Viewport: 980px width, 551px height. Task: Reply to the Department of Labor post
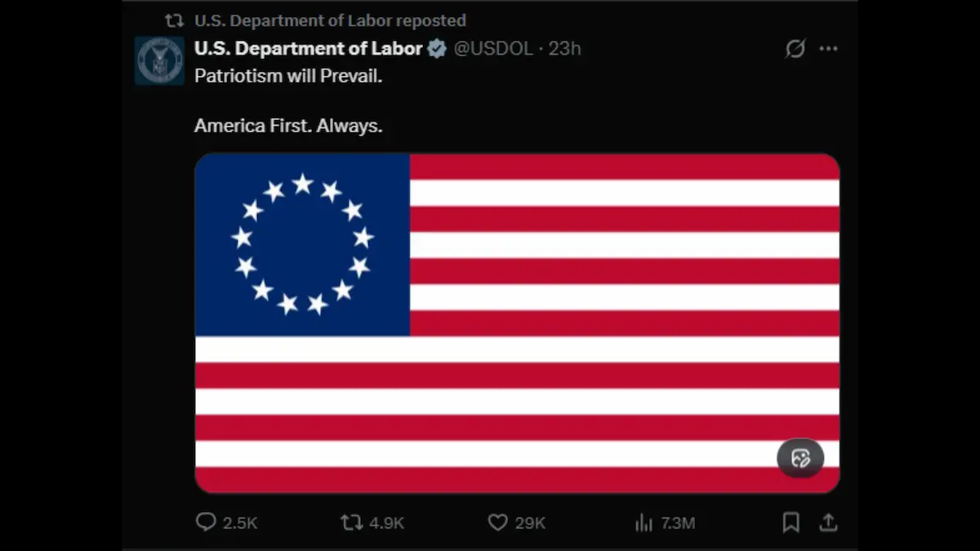pyautogui.click(x=207, y=522)
